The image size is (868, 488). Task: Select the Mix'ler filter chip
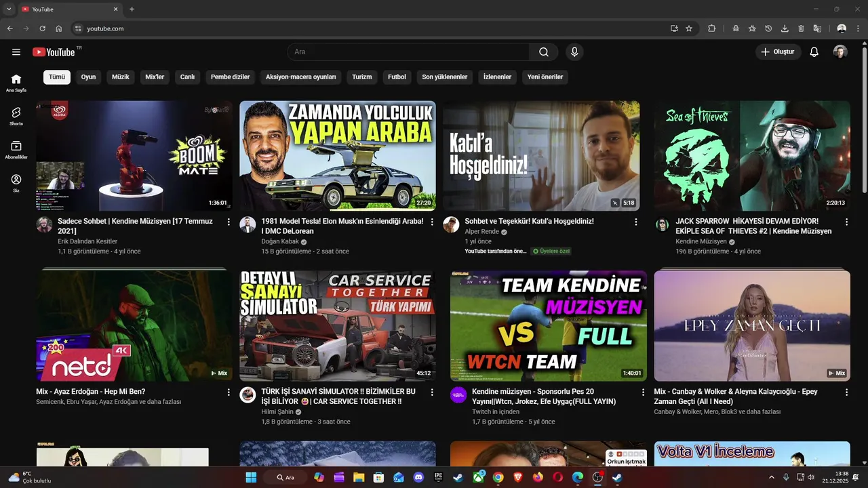[155, 77]
